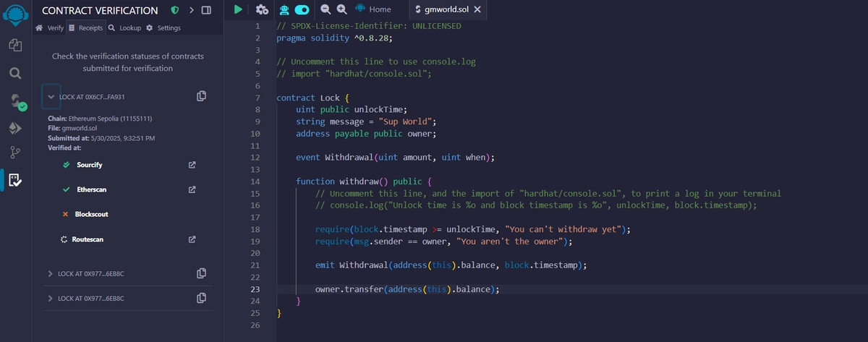Screen dimensions: 868x342
Task: Copy address of first collapsed 0X977...6EB8C entry
Action: tap(202, 273)
